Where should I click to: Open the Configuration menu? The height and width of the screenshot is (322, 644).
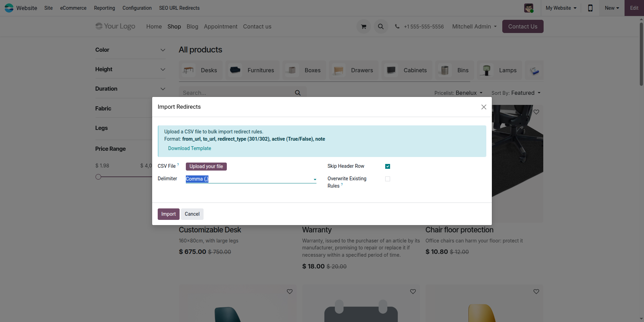pos(137,8)
